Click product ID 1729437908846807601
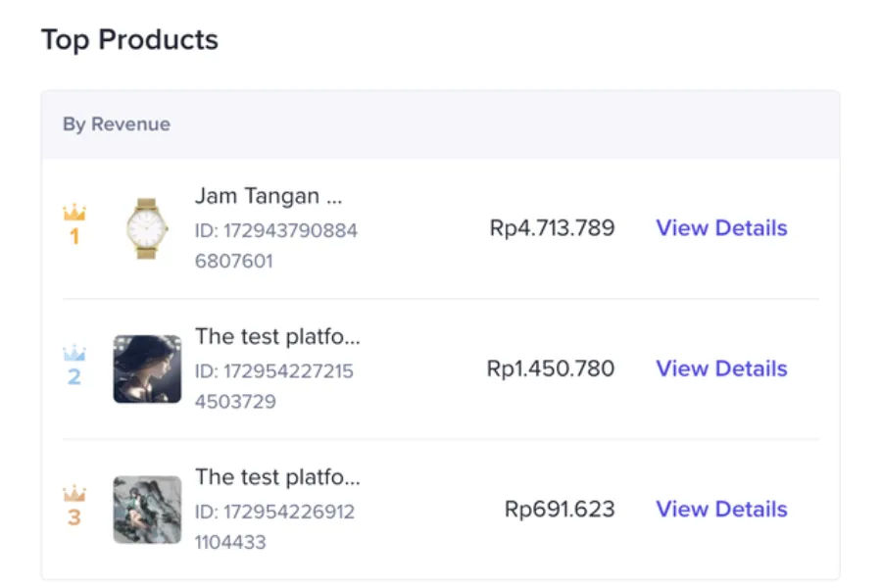 click(276, 245)
